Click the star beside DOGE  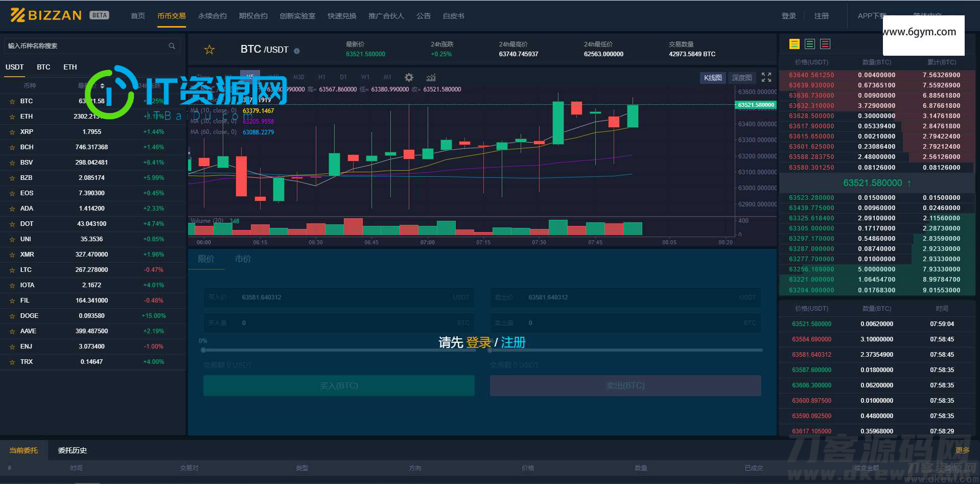[x=12, y=316]
